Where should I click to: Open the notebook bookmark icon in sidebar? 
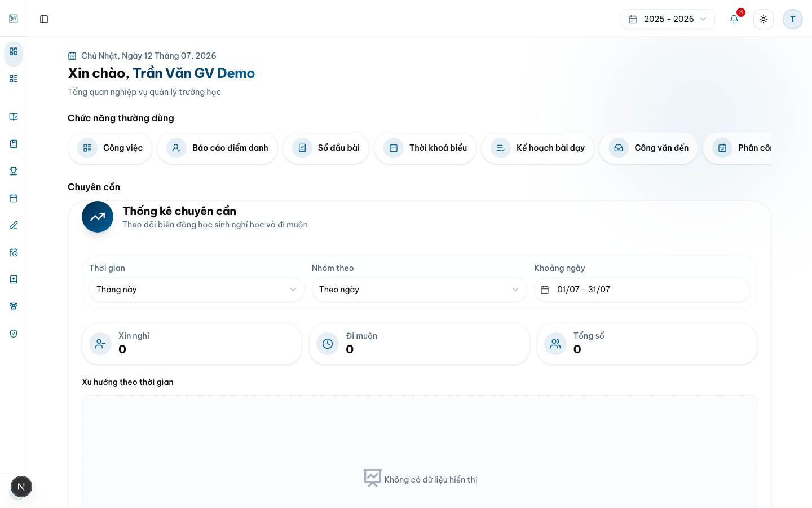(14, 144)
